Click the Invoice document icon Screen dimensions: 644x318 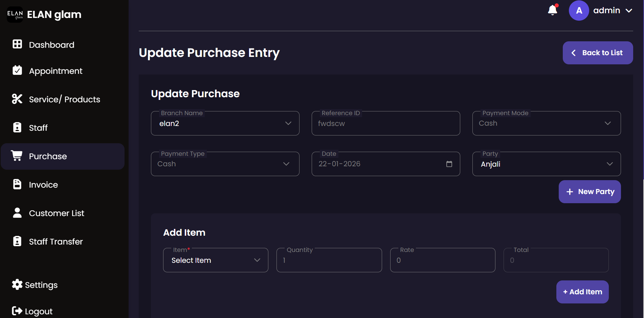pos(17,184)
